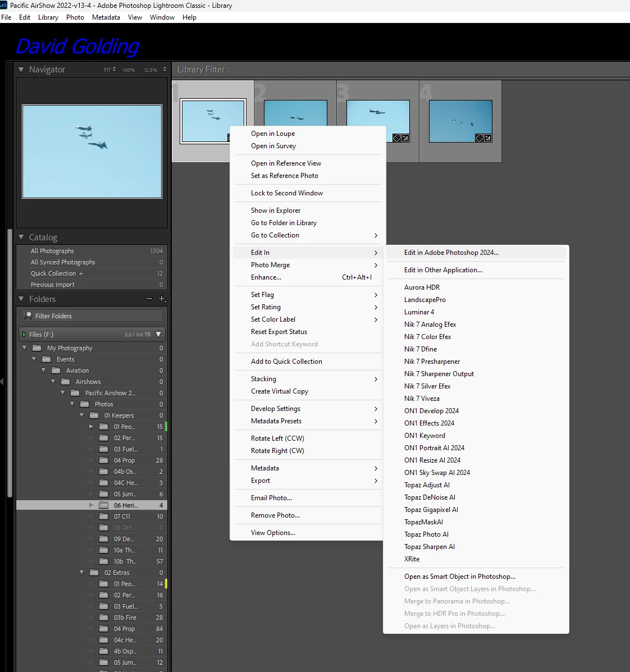
Task: Click the David Golding identity plate
Action: click(x=77, y=46)
